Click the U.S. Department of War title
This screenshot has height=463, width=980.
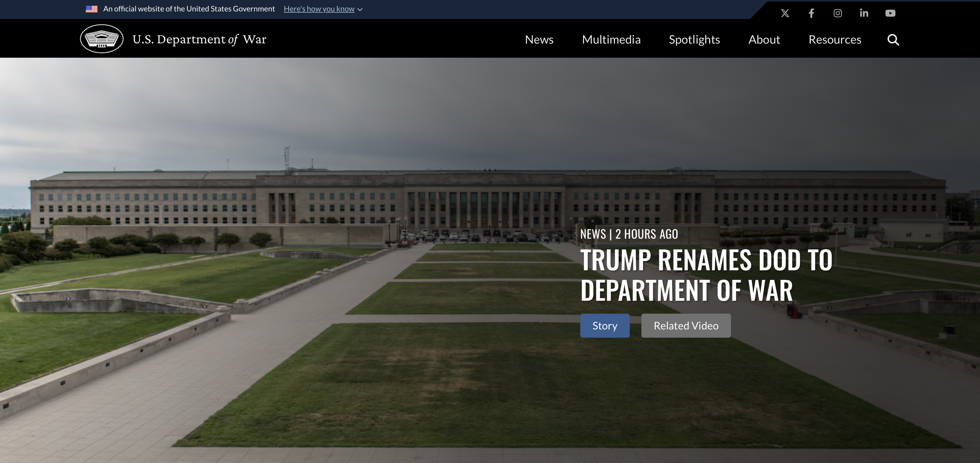tap(199, 39)
